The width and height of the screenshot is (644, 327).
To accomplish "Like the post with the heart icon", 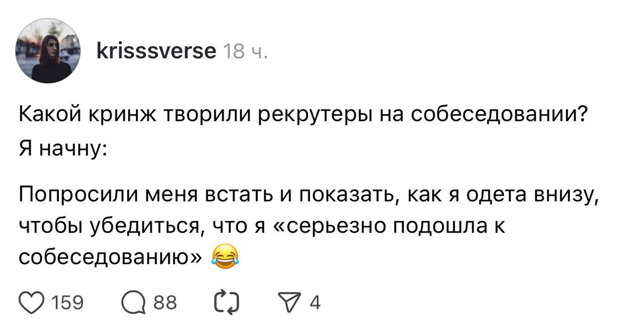I will click(x=32, y=302).
